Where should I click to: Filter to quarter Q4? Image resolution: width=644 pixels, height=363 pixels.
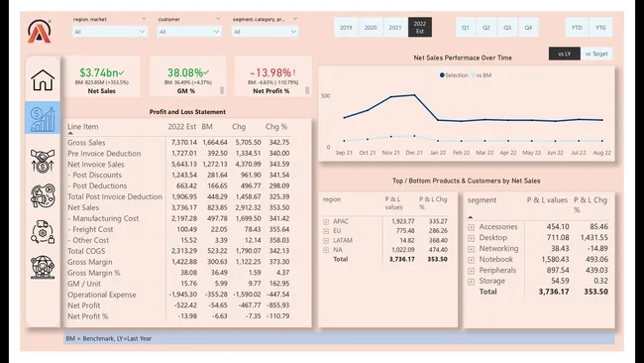528,27
